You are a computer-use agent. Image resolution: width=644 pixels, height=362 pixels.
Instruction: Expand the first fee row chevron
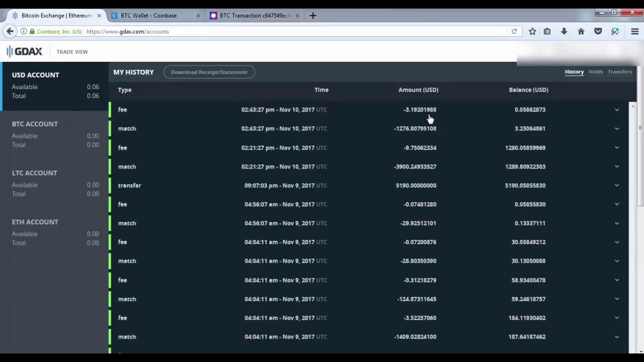coord(617,110)
